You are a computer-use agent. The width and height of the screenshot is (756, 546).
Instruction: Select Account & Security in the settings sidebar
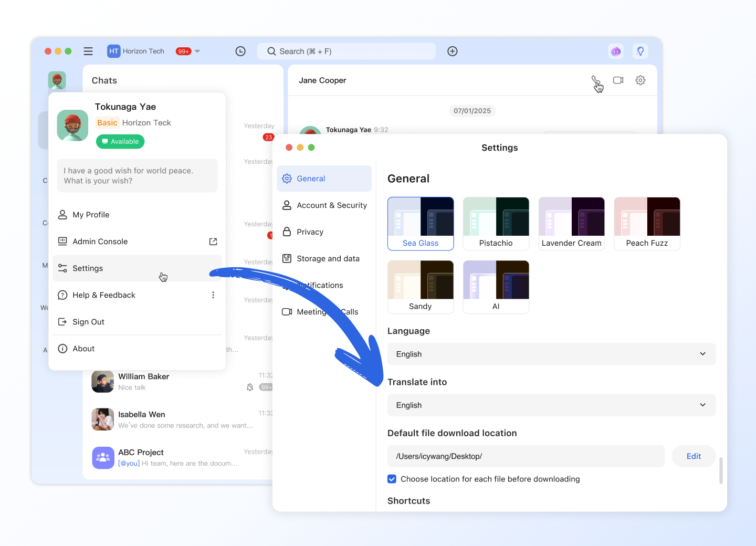coord(331,205)
